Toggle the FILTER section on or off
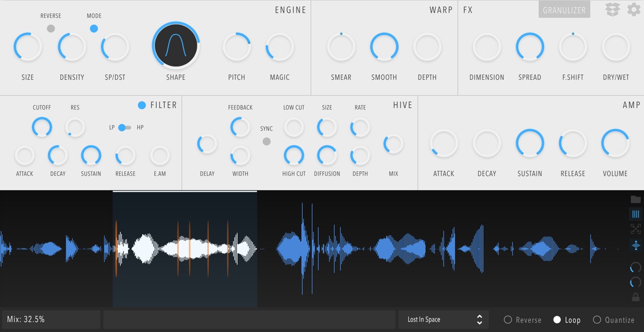Screen dimensions: 644x332 pyautogui.click(x=142, y=105)
